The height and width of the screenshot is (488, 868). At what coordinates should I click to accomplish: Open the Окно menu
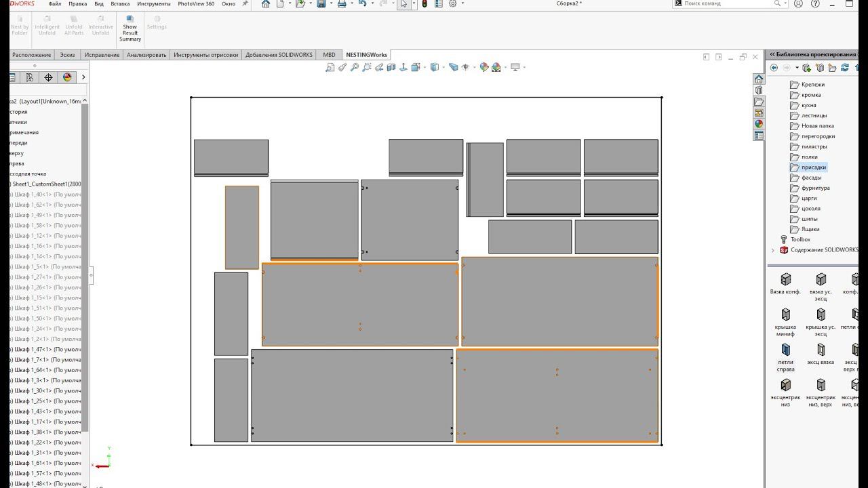click(x=229, y=3)
